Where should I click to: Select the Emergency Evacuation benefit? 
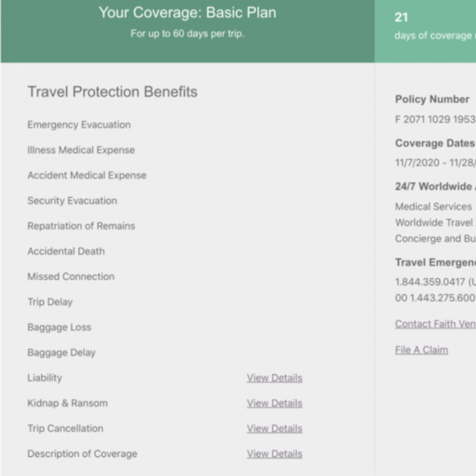79,125
